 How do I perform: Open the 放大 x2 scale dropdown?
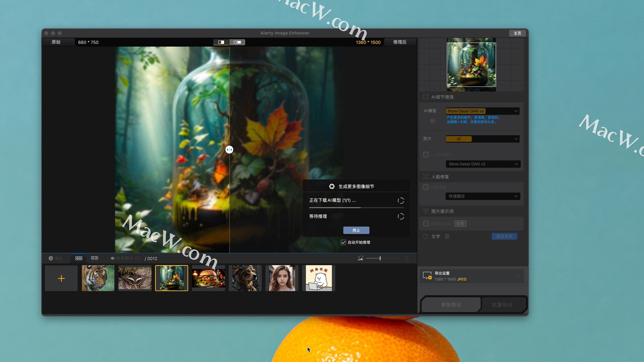[483, 139]
